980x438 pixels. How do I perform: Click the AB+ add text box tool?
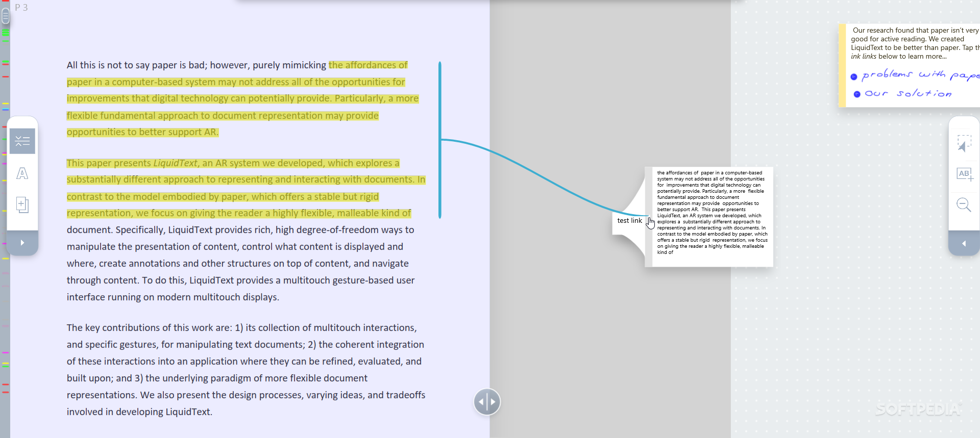pos(964,174)
